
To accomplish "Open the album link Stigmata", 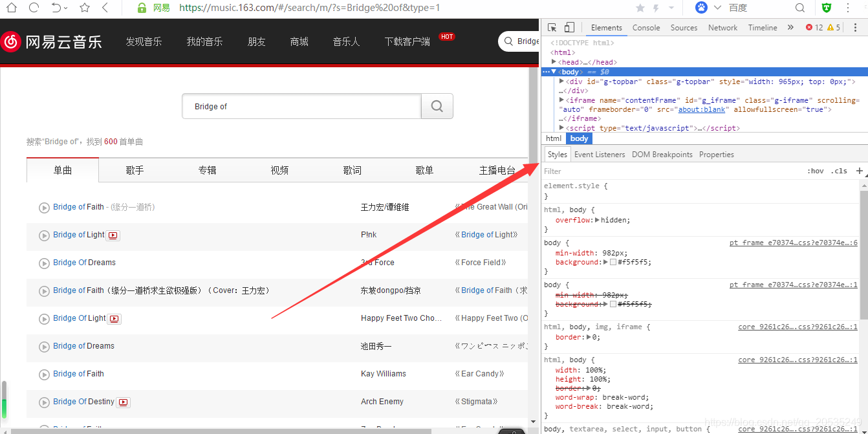I will tap(477, 402).
